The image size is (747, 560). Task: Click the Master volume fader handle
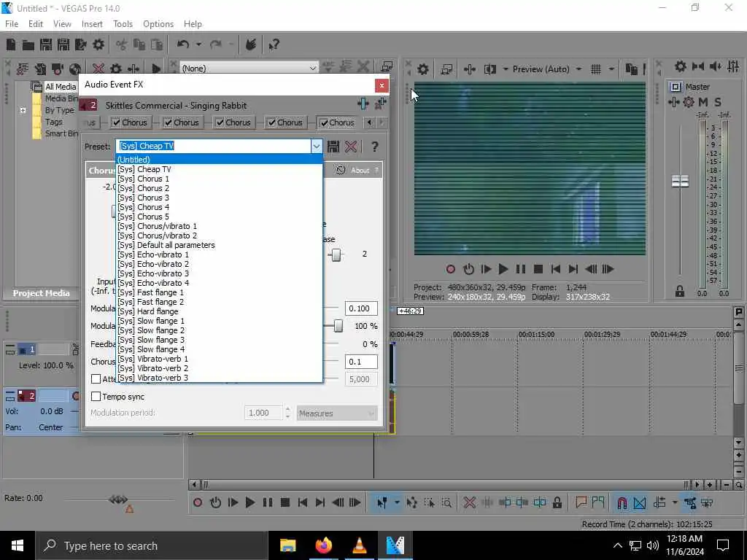(x=680, y=181)
